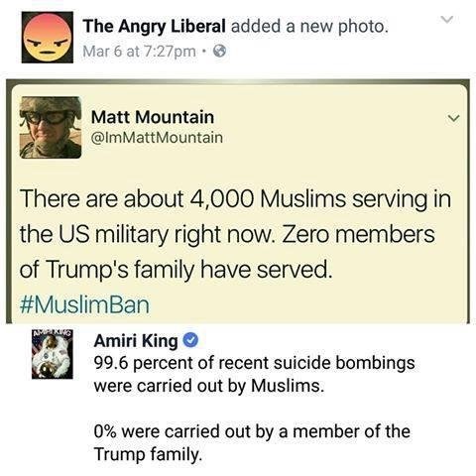Click the 'added a new photo' text
This screenshot has width=476, height=476.
tap(309, 26)
